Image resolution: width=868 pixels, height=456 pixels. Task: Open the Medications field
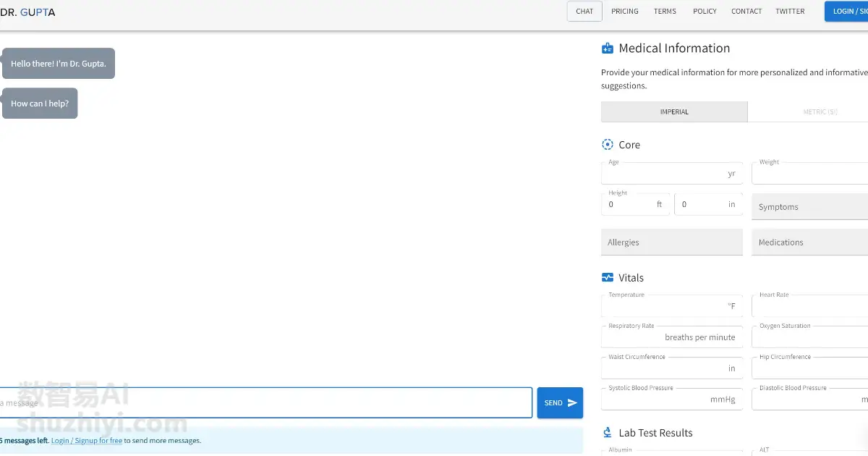pos(809,242)
